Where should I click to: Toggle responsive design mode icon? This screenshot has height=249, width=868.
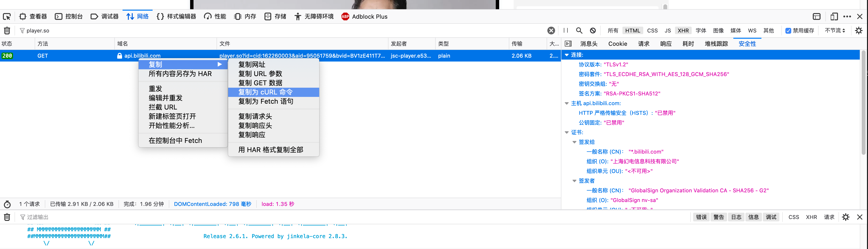[x=834, y=16]
